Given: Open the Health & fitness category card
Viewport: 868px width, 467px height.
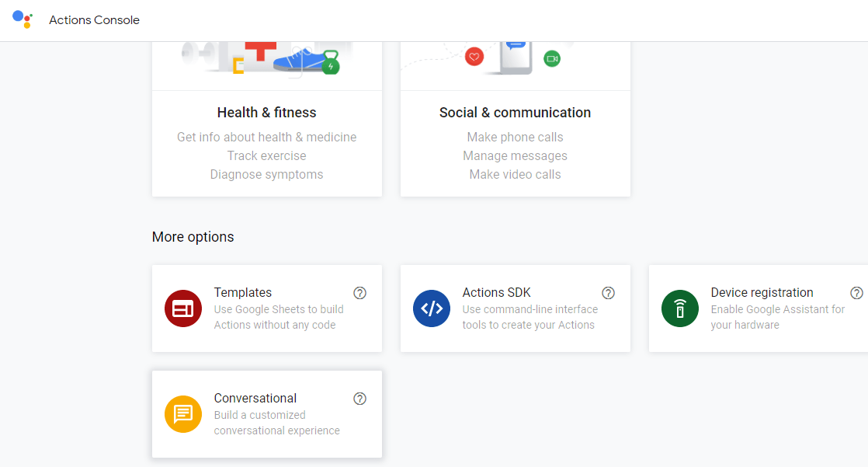Looking at the screenshot, I should [x=266, y=113].
